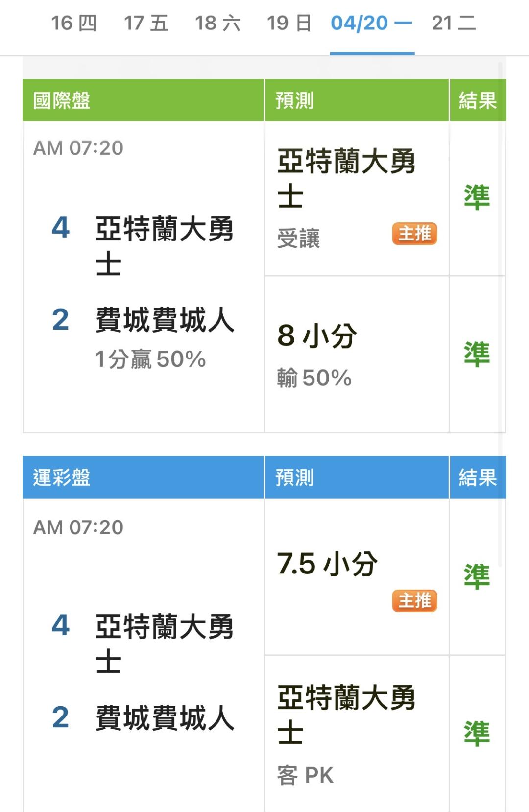Click the 準 result beside 客 PK
Image resolution: width=529 pixels, height=812 pixels.
(x=477, y=733)
